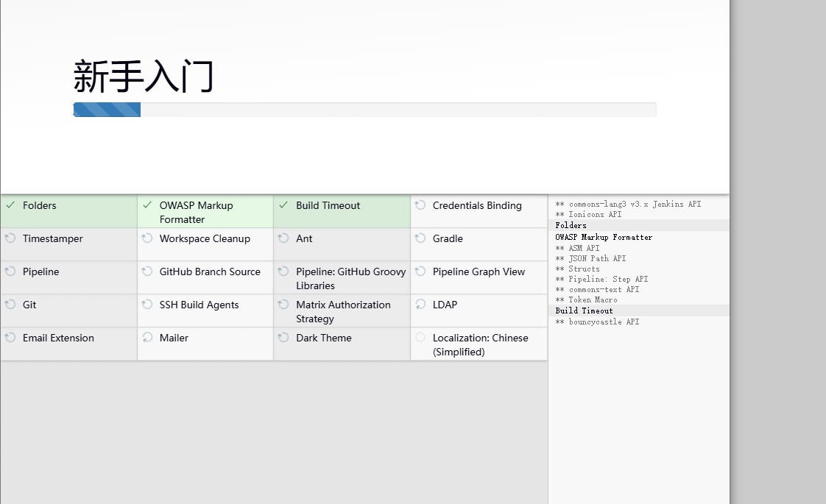Select the Timestamper plugin name

coord(53,238)
